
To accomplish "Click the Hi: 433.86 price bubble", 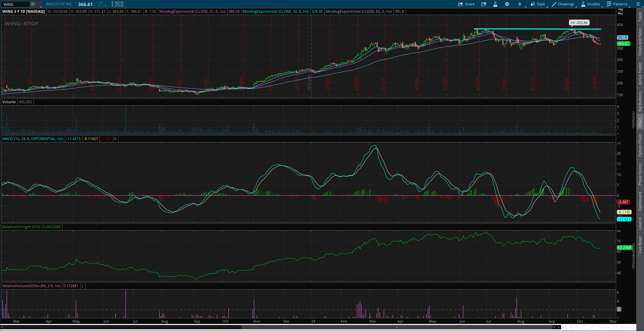I will [x=579, y=23].
